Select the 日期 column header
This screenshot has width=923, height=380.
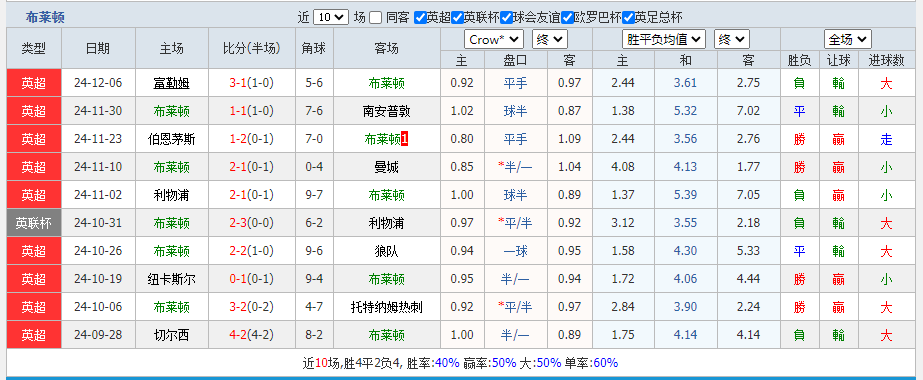(x=98, y=48)
